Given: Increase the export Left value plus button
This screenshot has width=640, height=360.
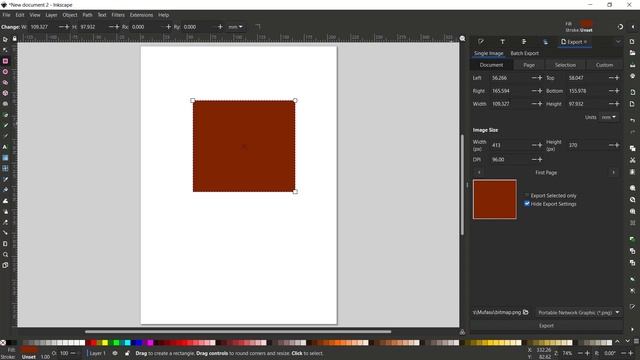Looking at the screenshot, I should coord(540,78).
